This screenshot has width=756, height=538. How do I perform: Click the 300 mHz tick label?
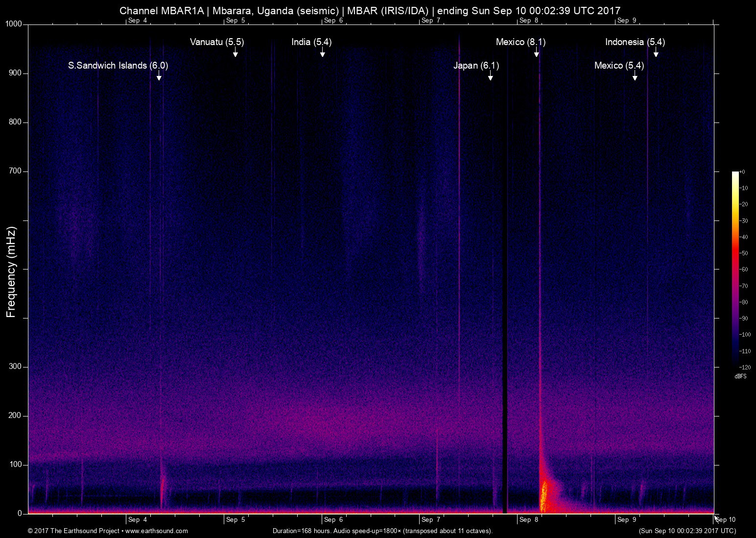15,367
